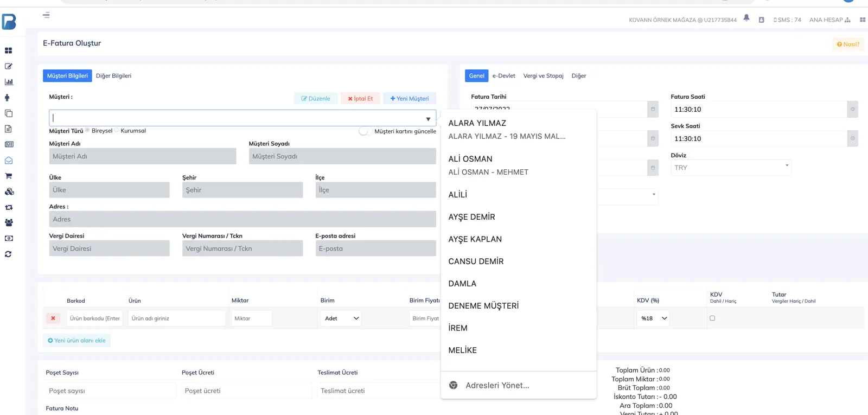
Task: Click the Nasıl? help button
Action: (x=848, y=44)
